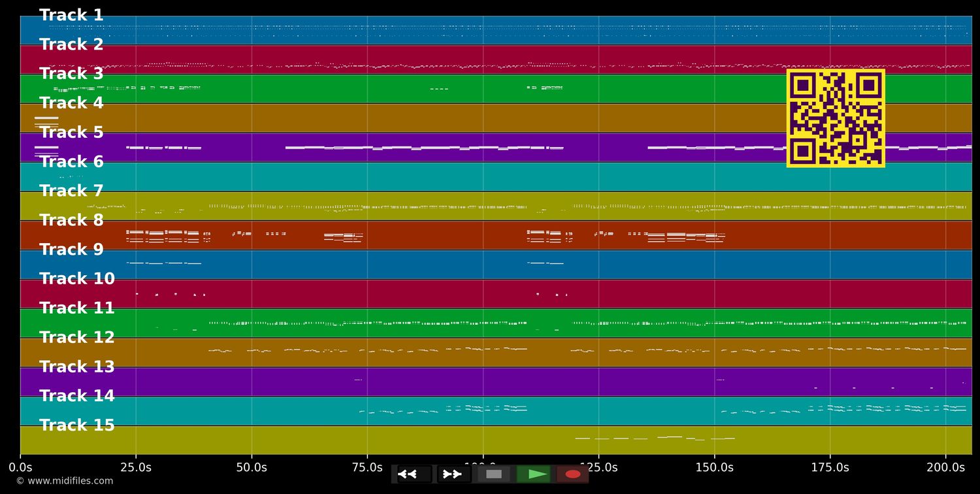This screenshot has height=494, width=980.
Task: Click the 25.0s mark on the time axis
Action: pyautogui.click(x=136, y=468)
